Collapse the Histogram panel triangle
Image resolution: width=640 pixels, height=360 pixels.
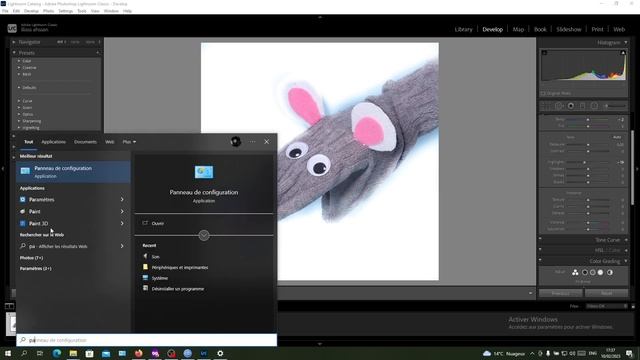[626, 42]
